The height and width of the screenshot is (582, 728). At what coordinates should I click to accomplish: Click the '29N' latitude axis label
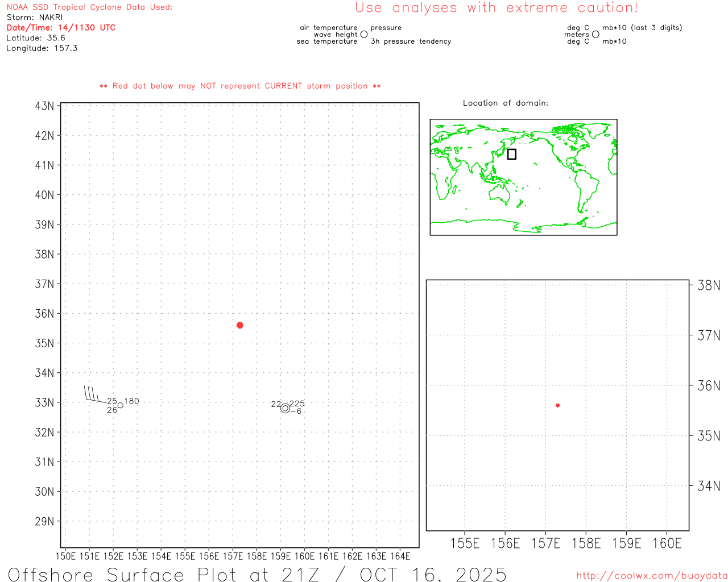click(x=45, y=522)
